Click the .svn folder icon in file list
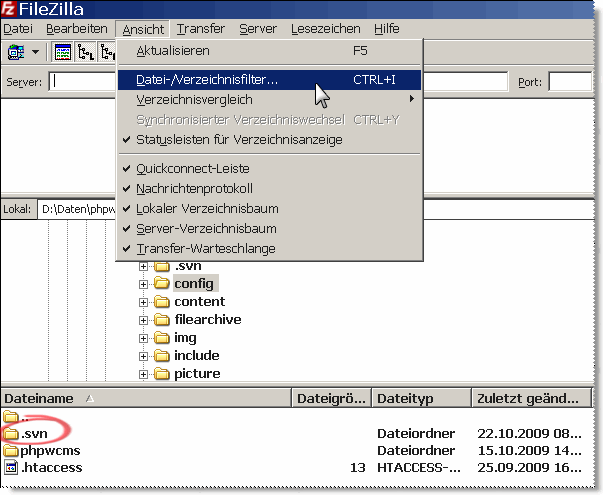 pyautogui.click(x=11, y=434)
